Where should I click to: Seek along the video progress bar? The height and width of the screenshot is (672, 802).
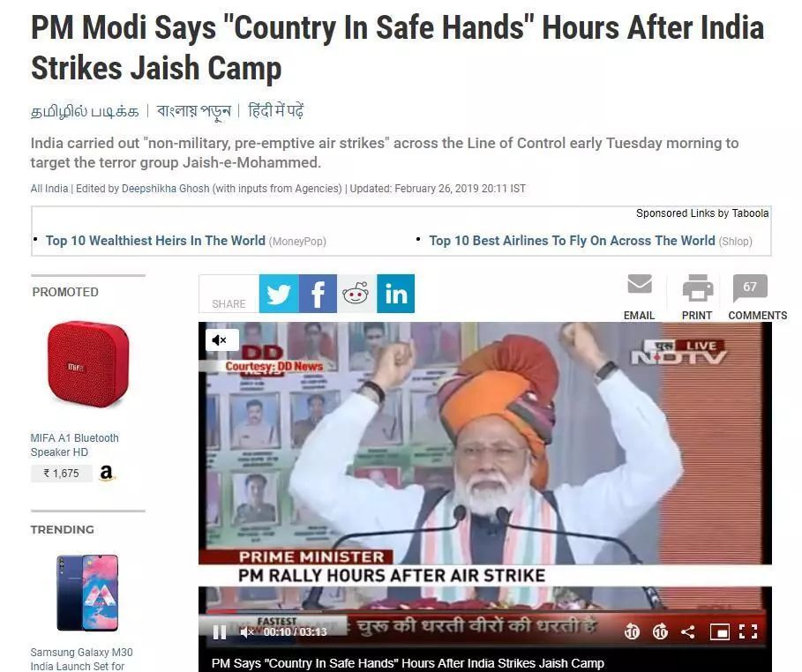(485, 611)
